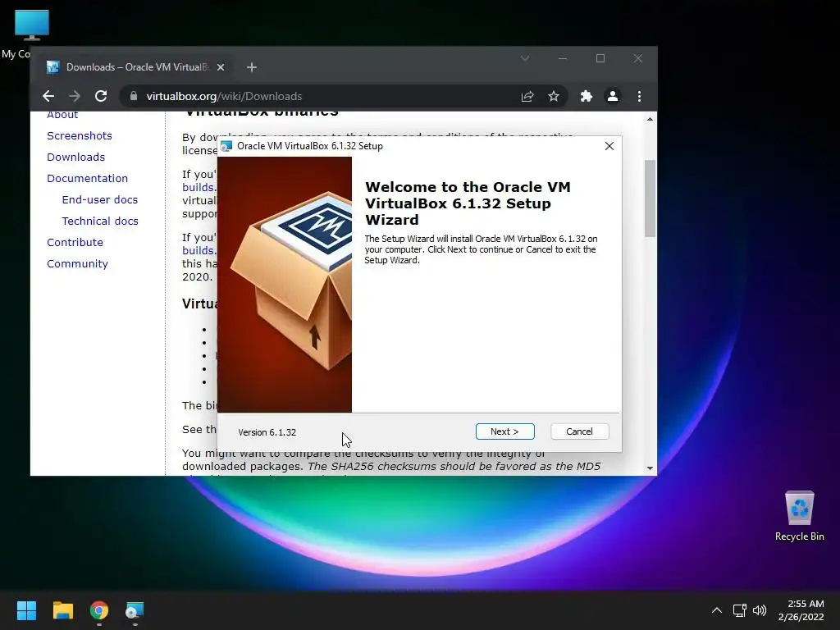Screen dimensions: 840x630
Task: Open Technical docs link
Action: point(100,221)
